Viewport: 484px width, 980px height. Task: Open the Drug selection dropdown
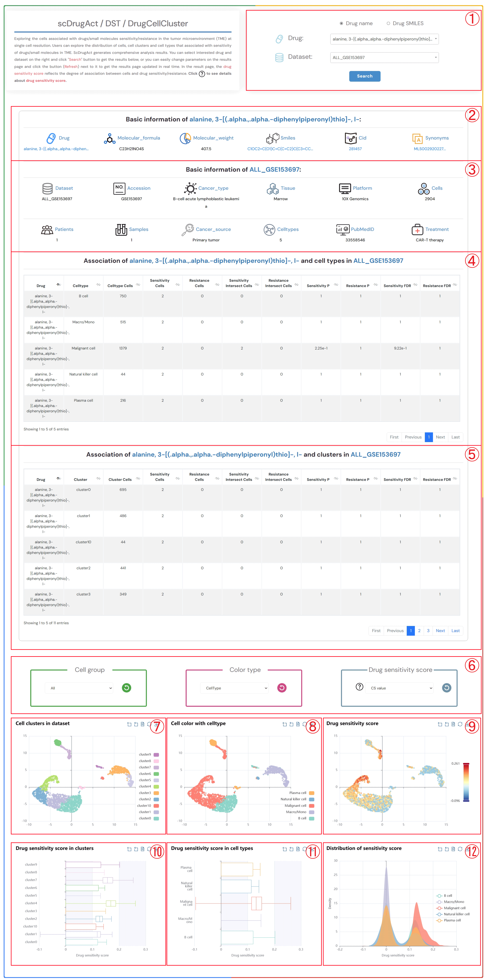pos(384,39)
